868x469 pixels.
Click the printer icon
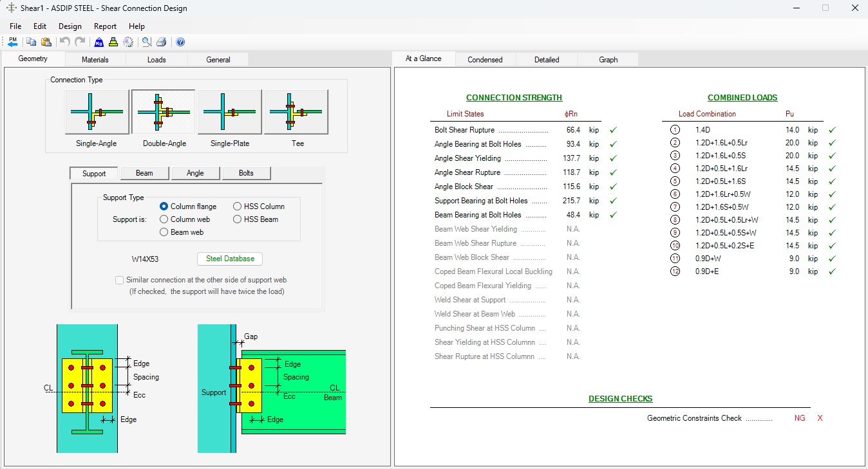point(162,42)
